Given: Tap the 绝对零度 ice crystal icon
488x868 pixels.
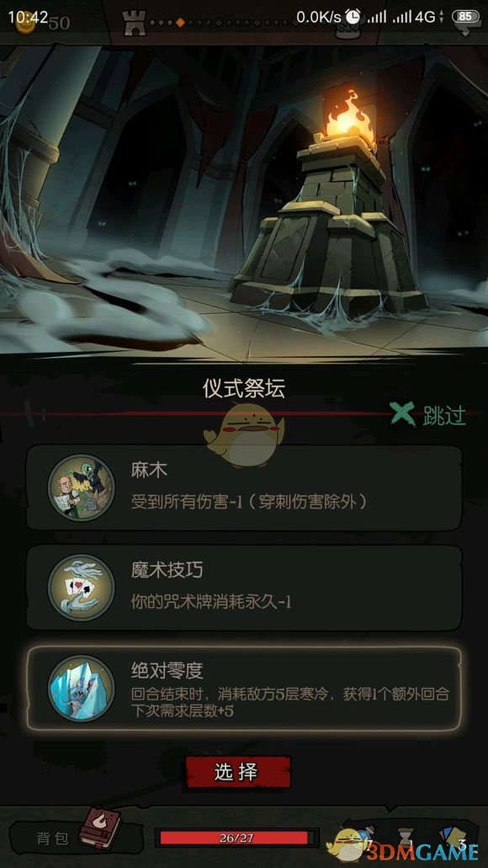Looking at the screenshot, I should tap(81, 688).
